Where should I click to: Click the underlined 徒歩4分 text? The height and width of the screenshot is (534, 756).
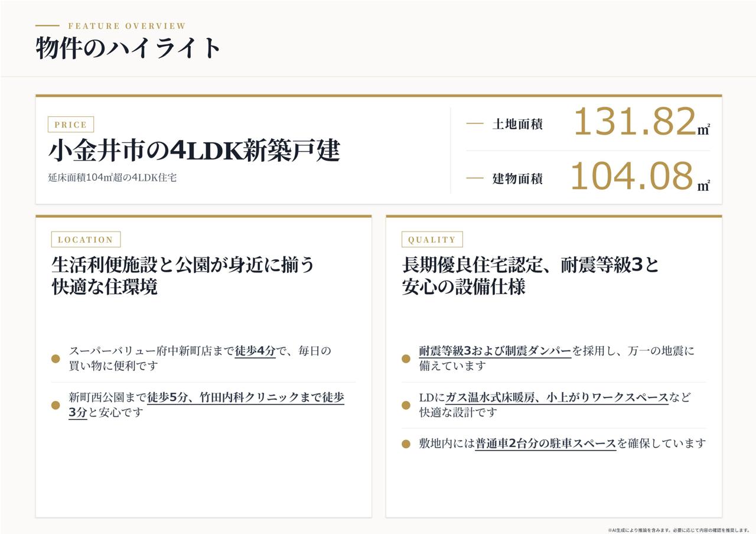255,351
